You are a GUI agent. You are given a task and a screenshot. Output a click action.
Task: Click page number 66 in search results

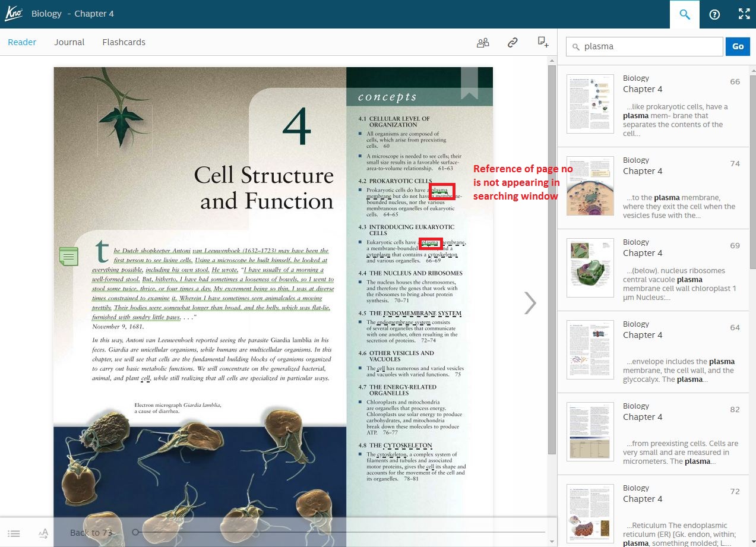(735, 81)
